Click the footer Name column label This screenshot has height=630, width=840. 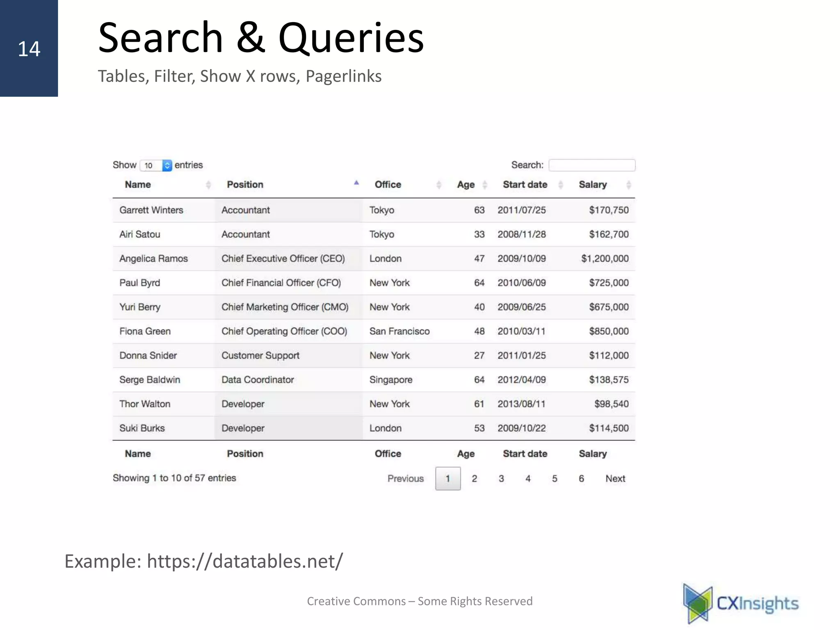138,454
